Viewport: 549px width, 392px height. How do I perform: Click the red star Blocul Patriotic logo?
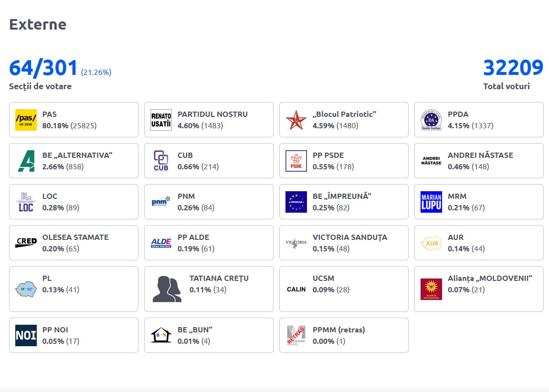296,120
